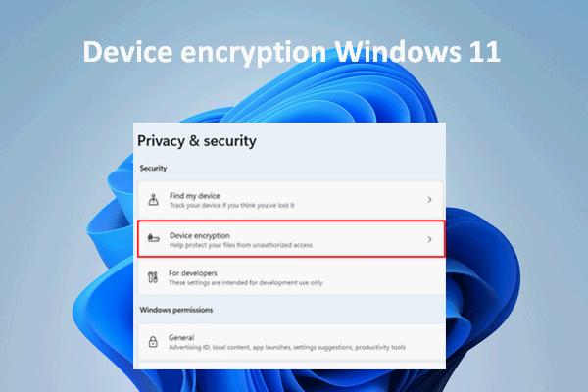Click the General padlock icon
The height and width of the screenshot is (392, 588).
coord(153,342)
